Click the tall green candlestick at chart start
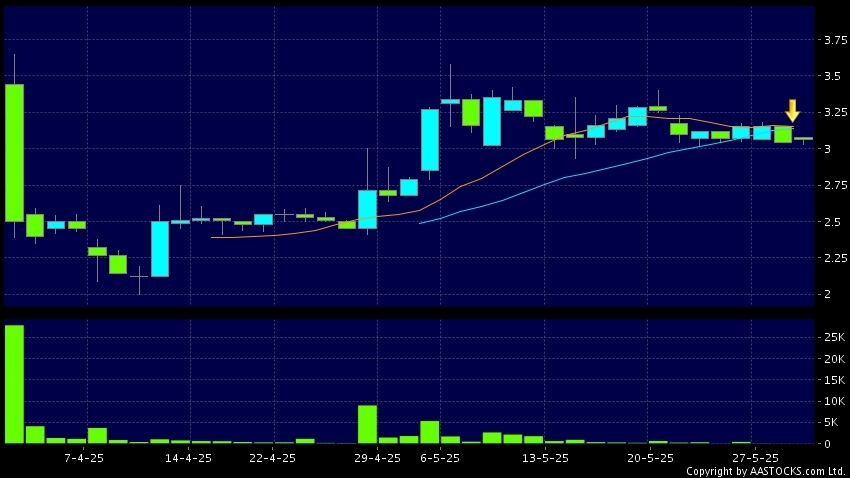Screen dimensions: 850x478 point(15,153)
